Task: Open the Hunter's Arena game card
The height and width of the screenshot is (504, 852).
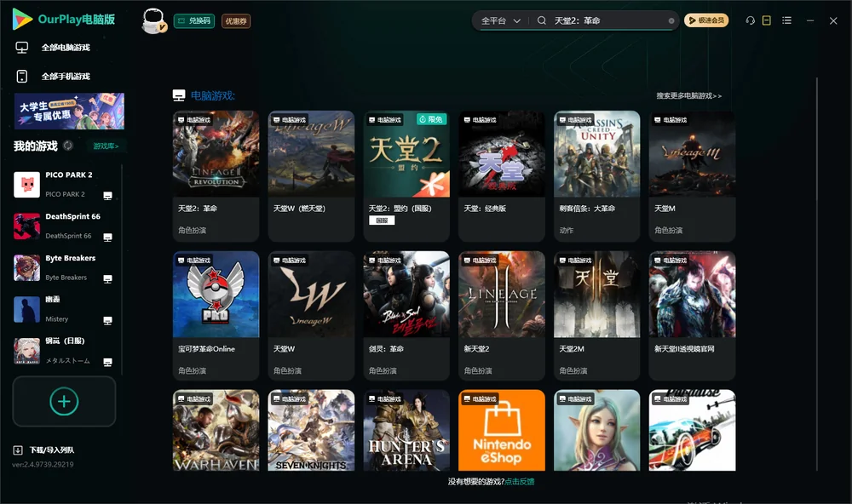Action: click(406, 430)
